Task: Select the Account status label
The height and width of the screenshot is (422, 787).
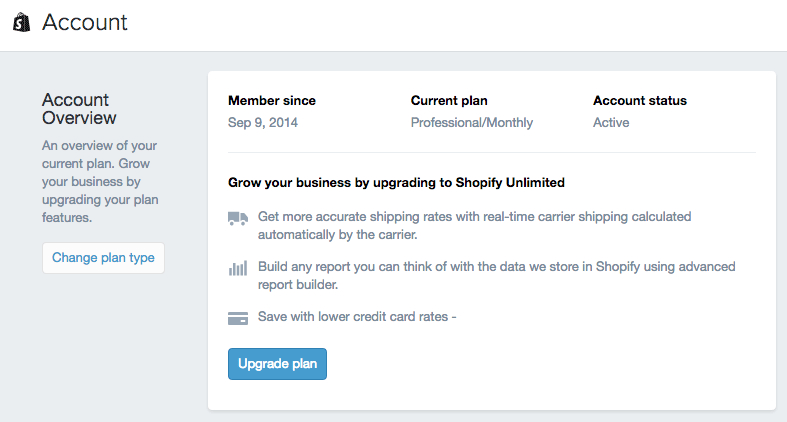Action: click(x=640, y=101)
